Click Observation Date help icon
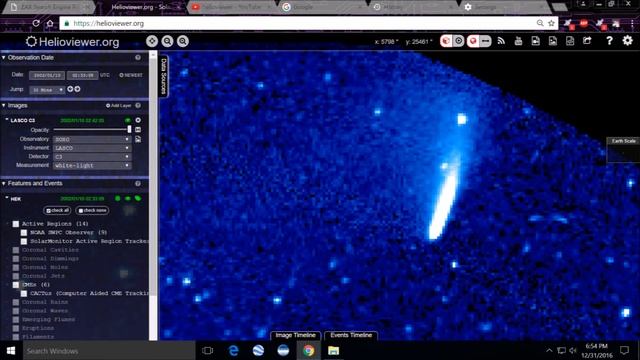 click(138, 58)
